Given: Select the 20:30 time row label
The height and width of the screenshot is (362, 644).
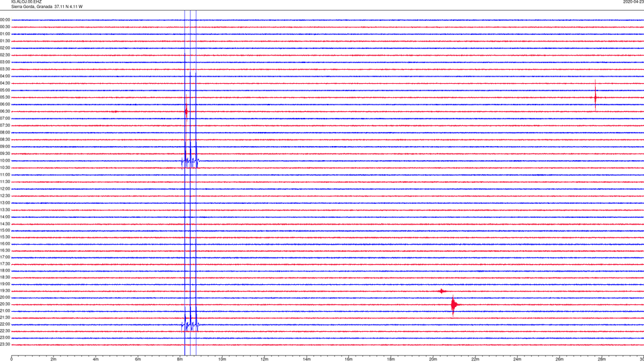Looking at the screenshot, I should pos(5,304).
